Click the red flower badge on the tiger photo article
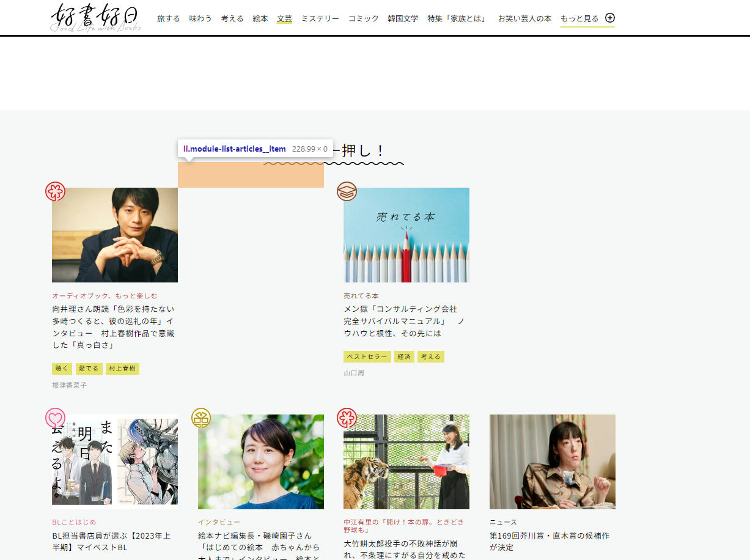750x560 pixels. (x=347, y=419)
